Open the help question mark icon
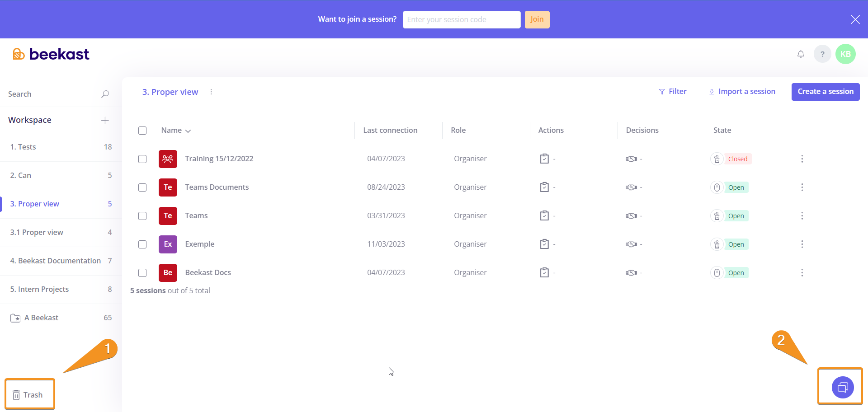The image size is (868, 412). (822, 54)
